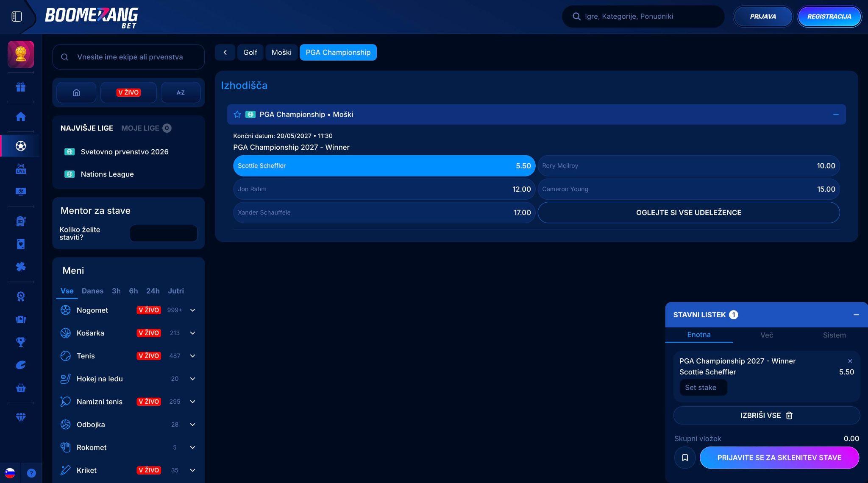This screenshot has height=483, width=868.
Task: Open the trophy tournaments sidebar icon
Action: 21,342
